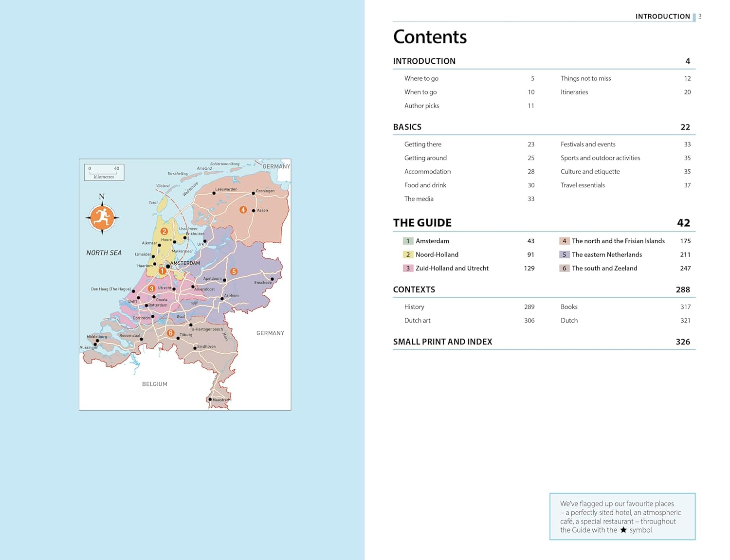
Task: Go to The eastern Netherlands chapter
Action: pyautogui.click(x=607, y=254)
